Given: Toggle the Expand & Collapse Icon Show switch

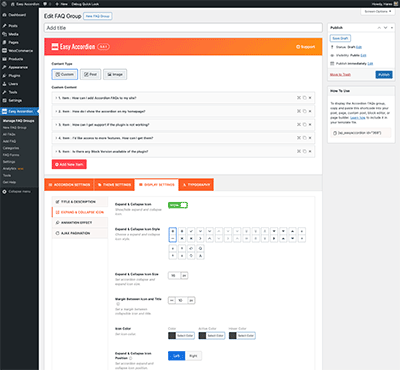Looking at the screenshot, I should point(178,205).
